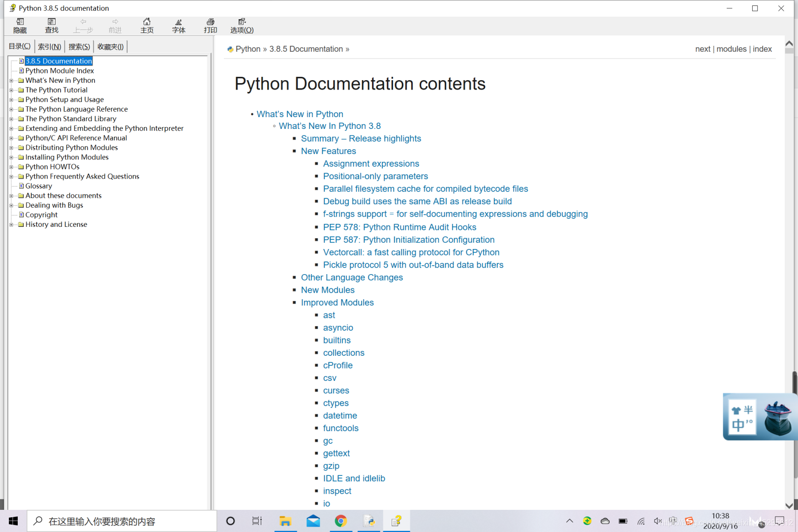Expand The Python Tutorial tree node
798x532 pixels.
12,90
